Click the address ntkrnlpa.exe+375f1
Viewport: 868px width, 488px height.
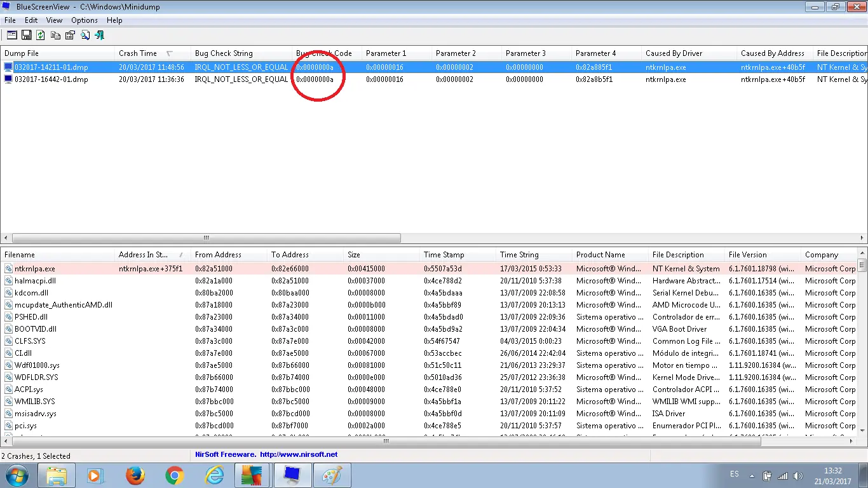click(x=151, y=269)
